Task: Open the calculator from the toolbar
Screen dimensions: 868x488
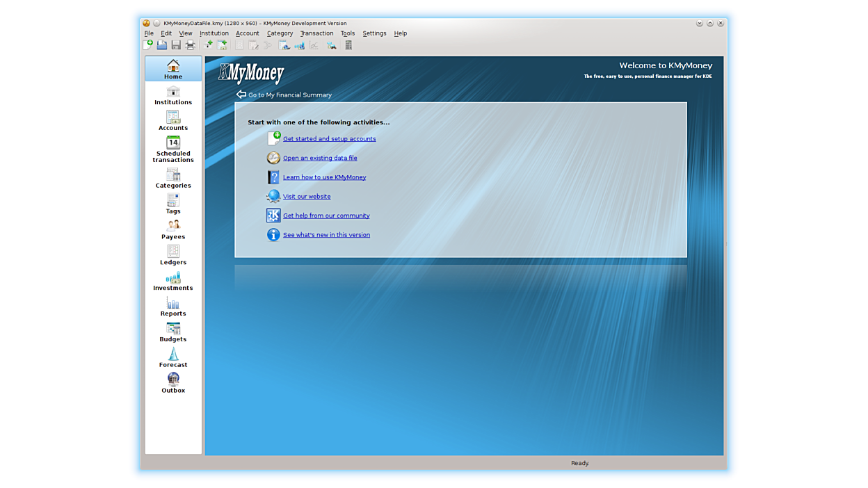Action: pos(348,45)
